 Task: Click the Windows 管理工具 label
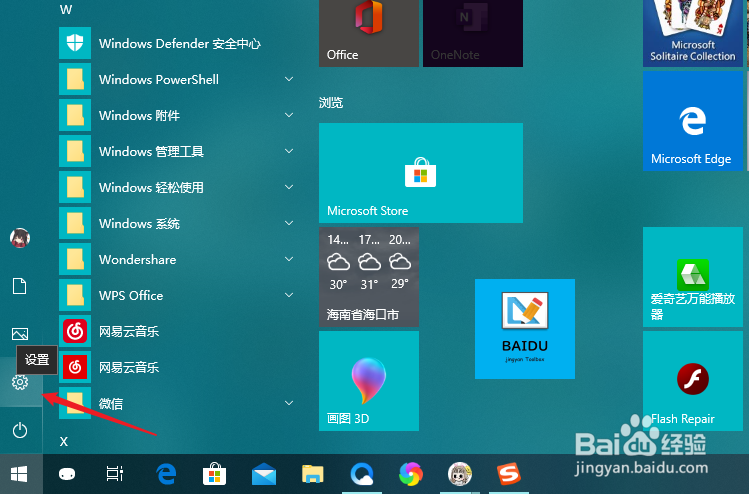tap(151, 151)
